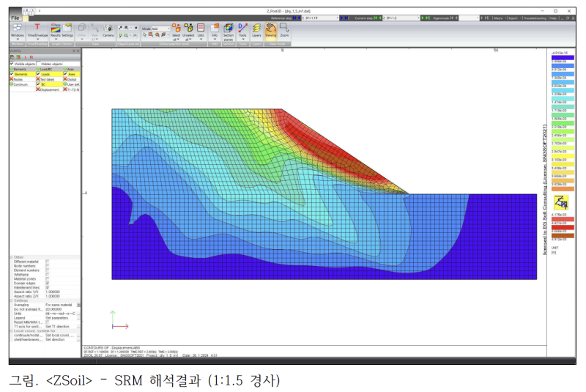Collapse Local coord. system group
Image resolution: width=586 pixels, height=392 pixels.
[x=11, y=331]
